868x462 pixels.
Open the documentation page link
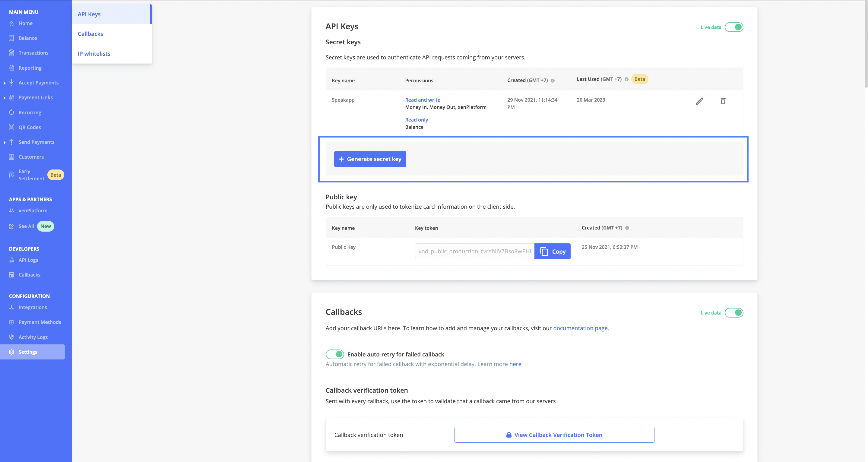pos(580,328)
